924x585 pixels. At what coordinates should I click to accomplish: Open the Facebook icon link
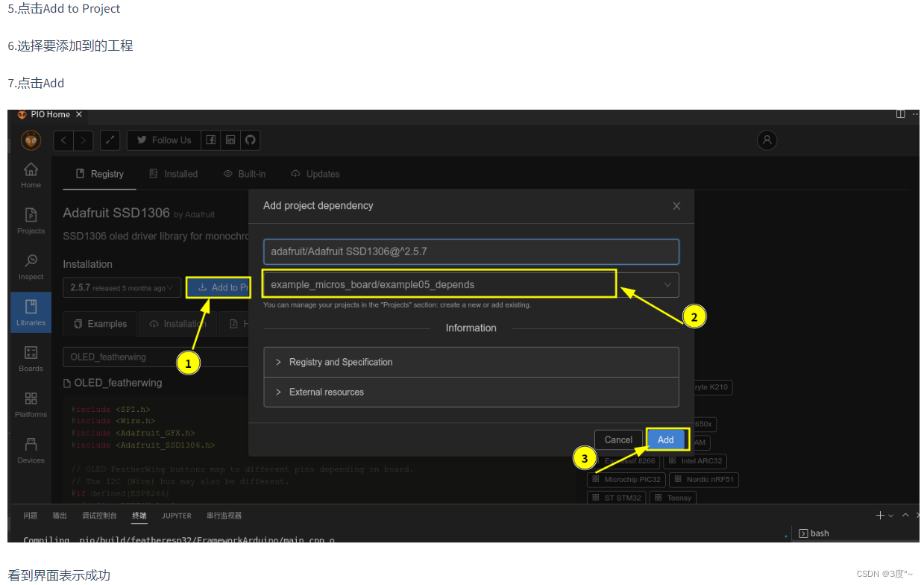coord(212,140)
